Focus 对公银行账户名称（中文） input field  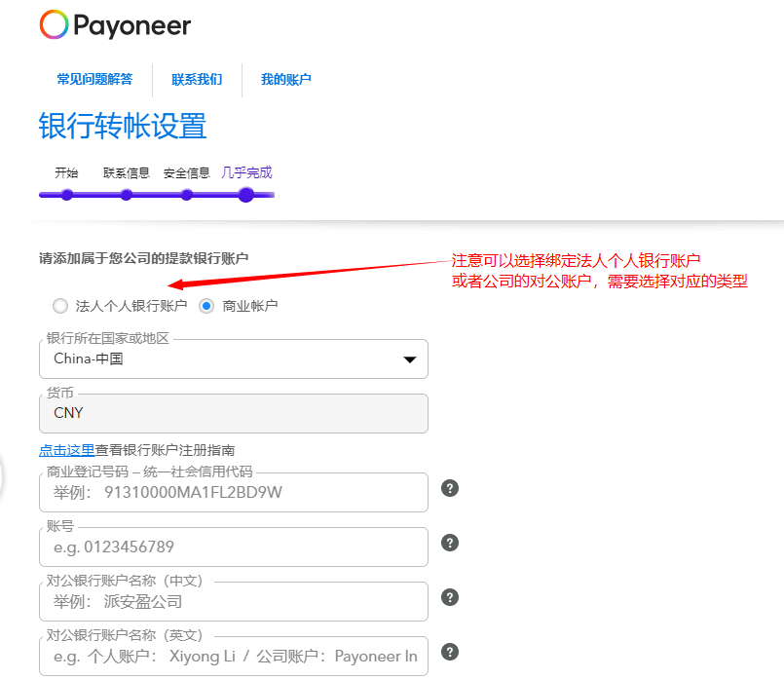pyautogui.click(x=234, y=601)
